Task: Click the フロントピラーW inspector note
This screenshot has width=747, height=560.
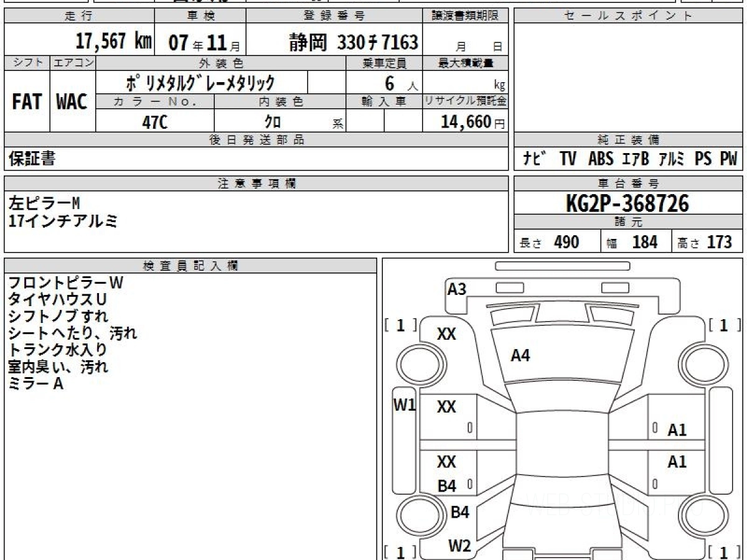Action: click(65, 283)
